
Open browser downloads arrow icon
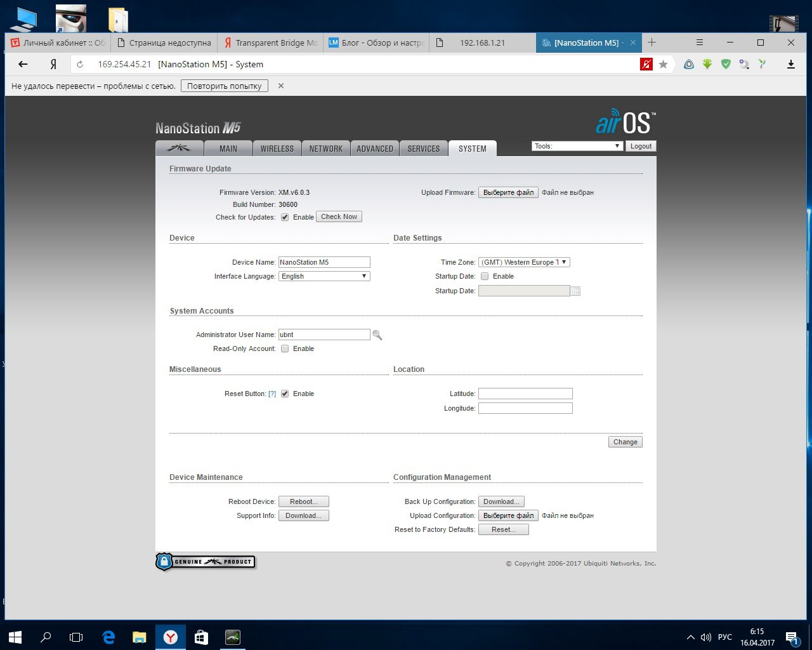click(x=791, y=64)
